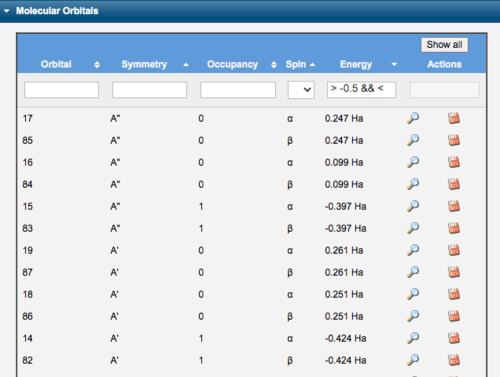The height and width of the screenshot is (377, 500).
Task: View orbital 14 with the magnifier icon
Action: [413, 338]
